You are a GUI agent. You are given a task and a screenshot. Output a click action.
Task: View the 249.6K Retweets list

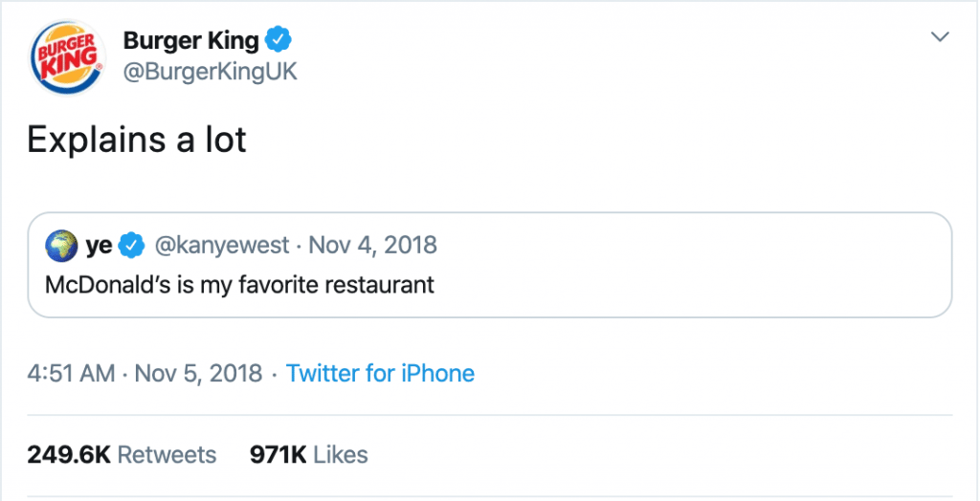coord(122,454)
